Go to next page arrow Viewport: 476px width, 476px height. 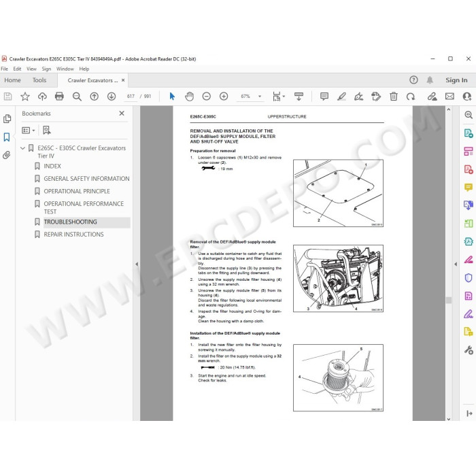(x=112, y=97)
